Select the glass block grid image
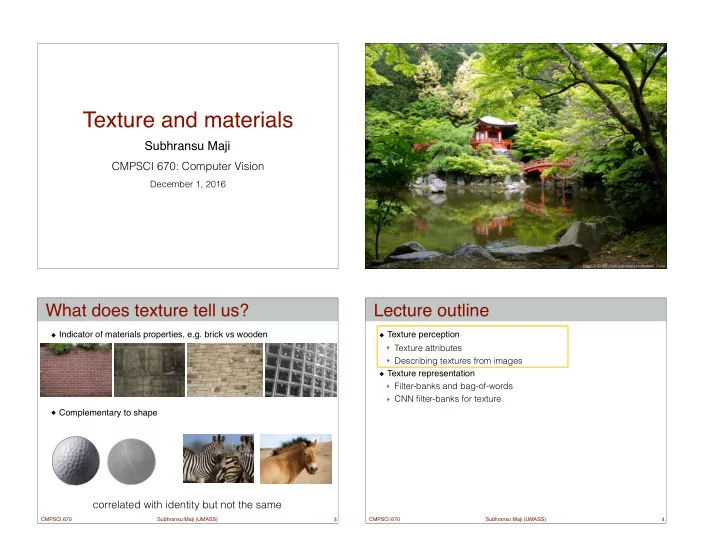This screenshot has height=557, width=720. pos(301,370)
